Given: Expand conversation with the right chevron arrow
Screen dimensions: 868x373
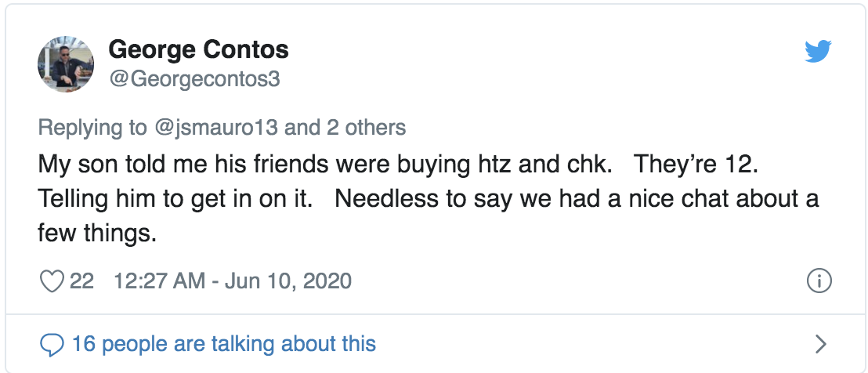Looking at the screenshot, I should (x=821, y=343).
